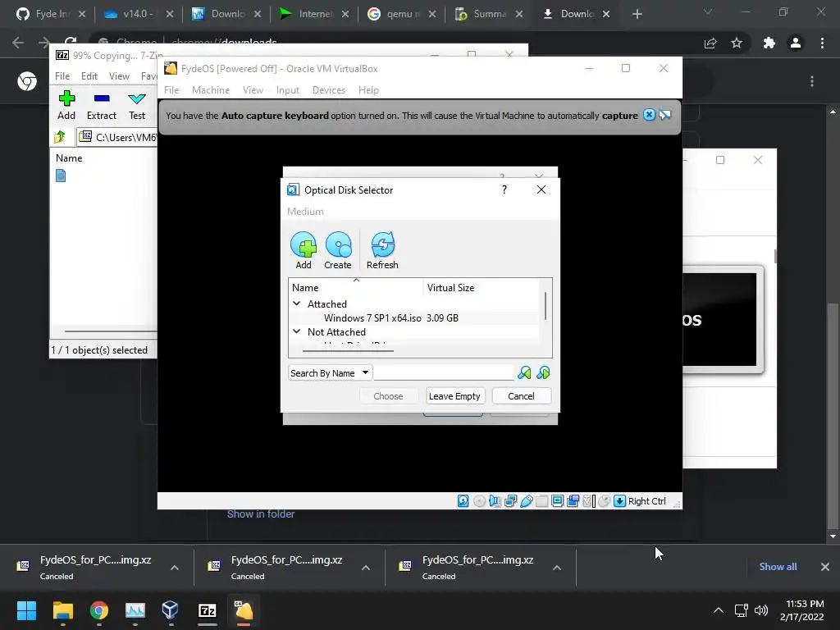Screen dimensions: 840x630
Task: Click the up folder icon in 7-Zip
Action: click(60, 137)
